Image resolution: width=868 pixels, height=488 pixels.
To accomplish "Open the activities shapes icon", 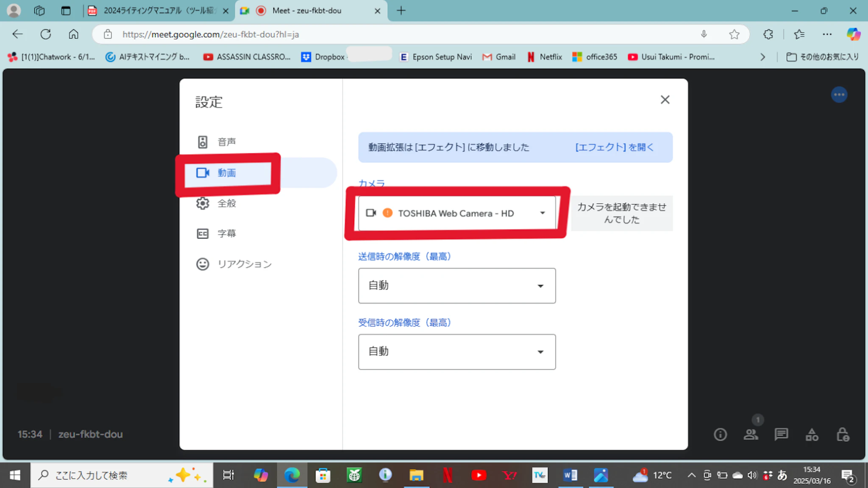I will 812,435.
